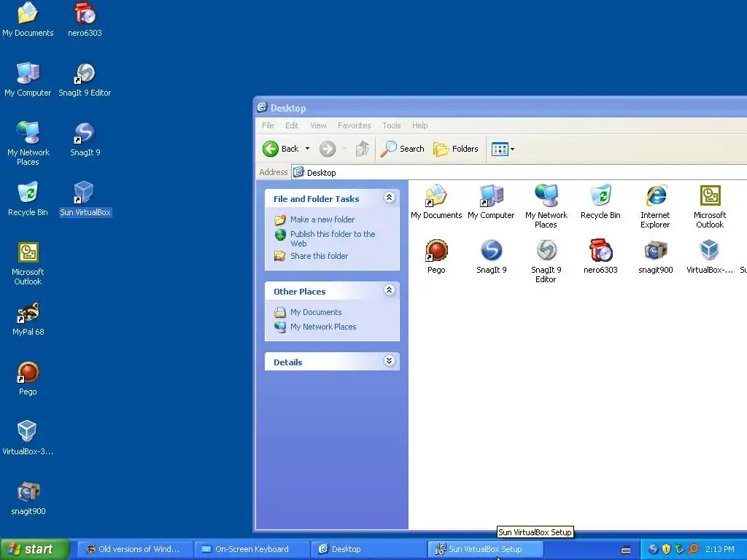Image resolution: width=747 pixels, height=560 pixels.
Task: Expand the Details panel
Action: 390,360
